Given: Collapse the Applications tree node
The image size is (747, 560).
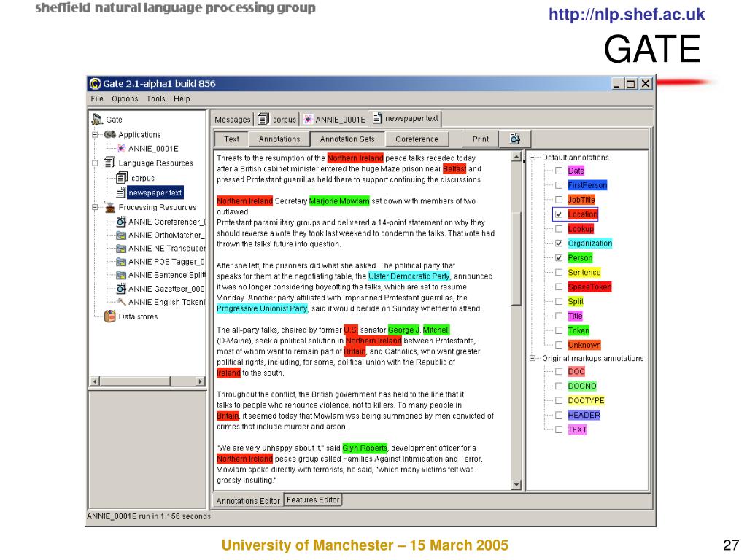Looking at the screenshot, I should (x=95, y=134).
